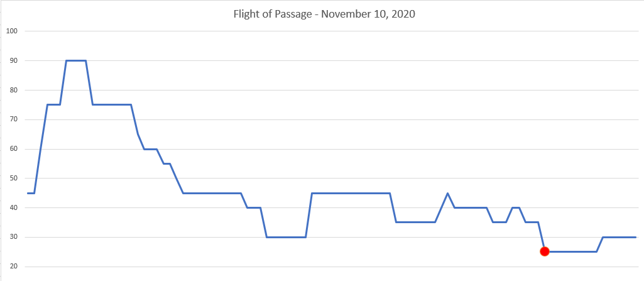This screenshot has height=281, width=644.
Task: Click the 20 y-axis label
Action: pyautogui.click(x=14, y=267)
